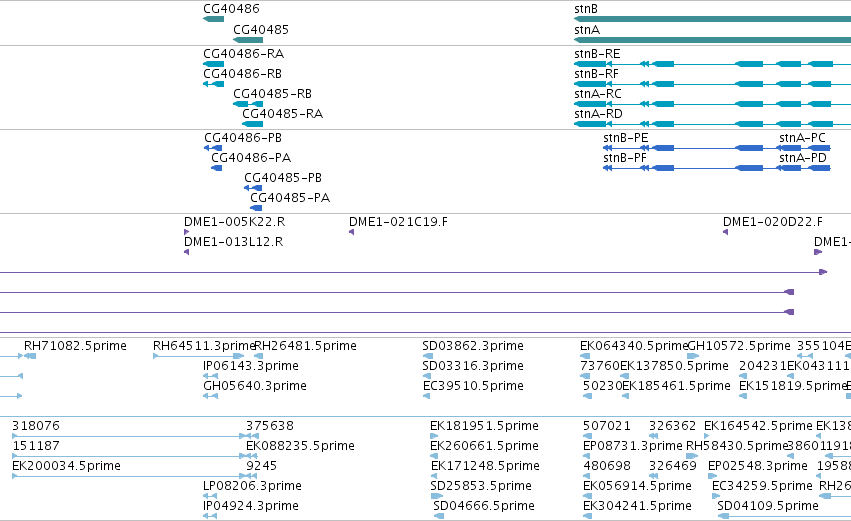Pick the stnB-PE protein label
851x521 pixels.
click(x=626, y=138)
